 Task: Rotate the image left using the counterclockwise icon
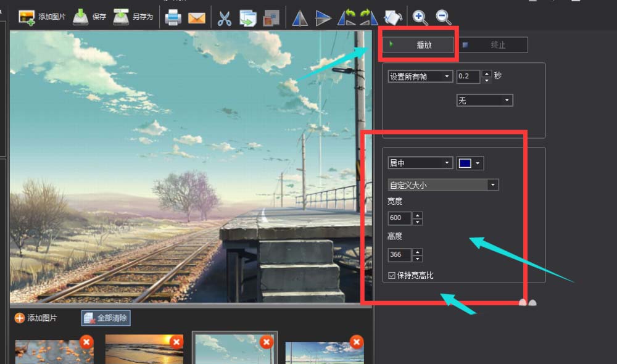(347, 18)
